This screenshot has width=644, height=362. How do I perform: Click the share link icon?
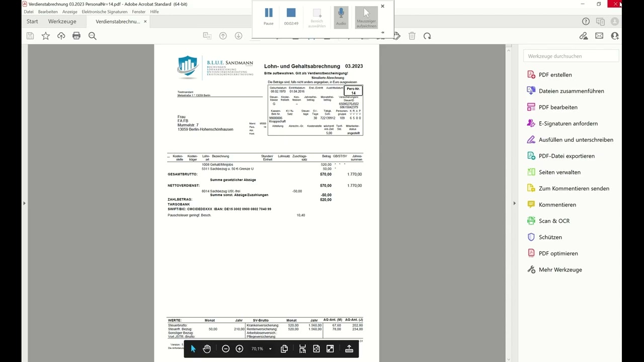tap(584, 36)
